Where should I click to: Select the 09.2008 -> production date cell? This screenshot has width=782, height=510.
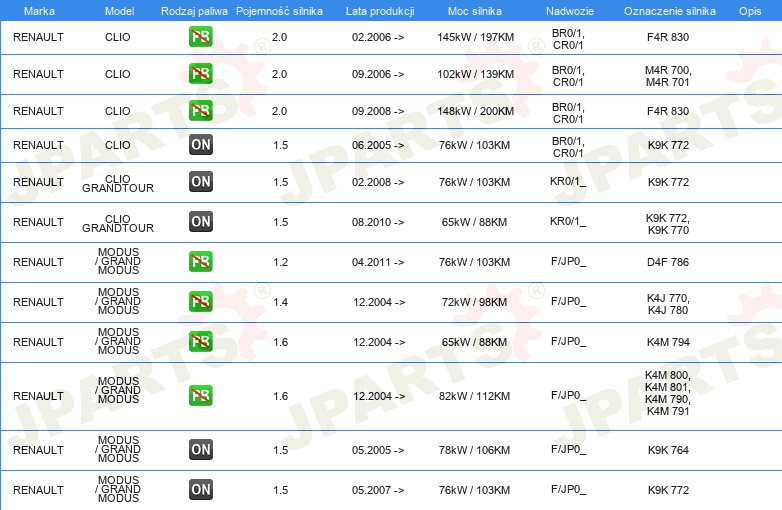(378, 111)
